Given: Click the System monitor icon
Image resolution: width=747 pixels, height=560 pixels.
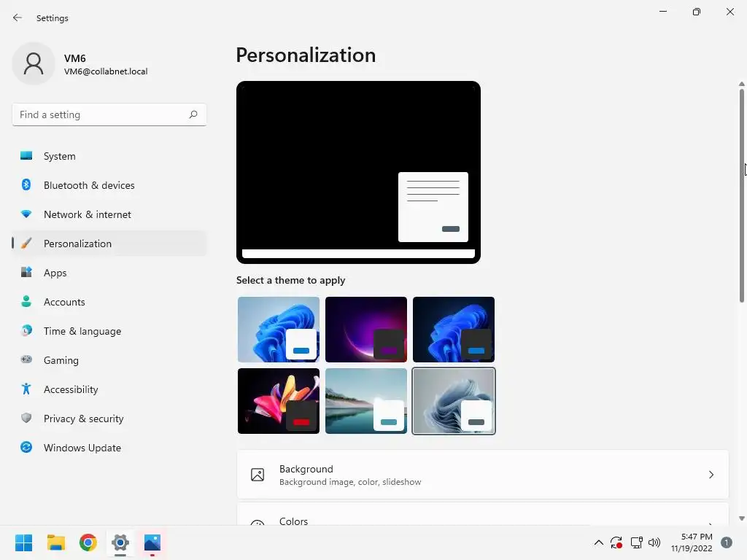Looking at the screenshot, I should 26,156.
